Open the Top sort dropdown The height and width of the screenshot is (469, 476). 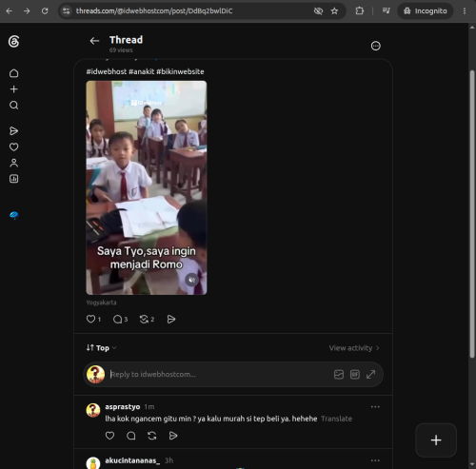pos(102,348)
